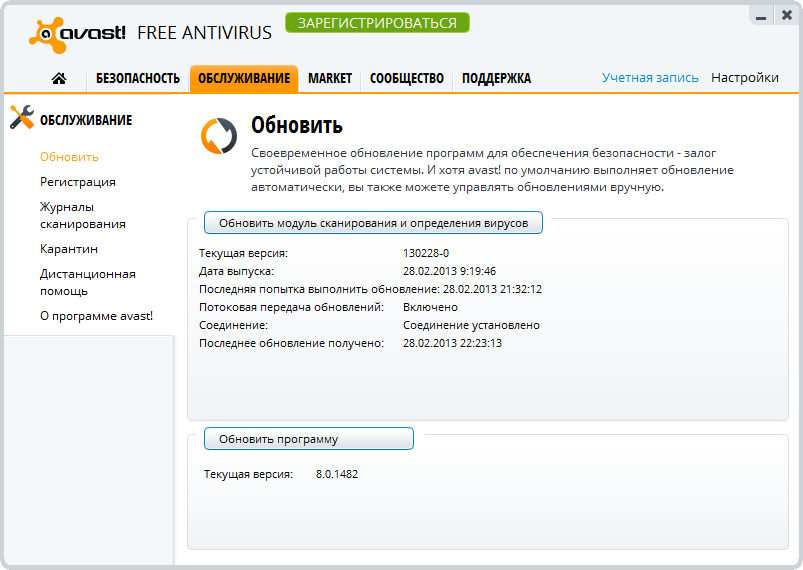The height and width of the screenshot is (570, 803).
Task: Click the Последняя попытка выполнить обновление line
Action: (370, 289)
